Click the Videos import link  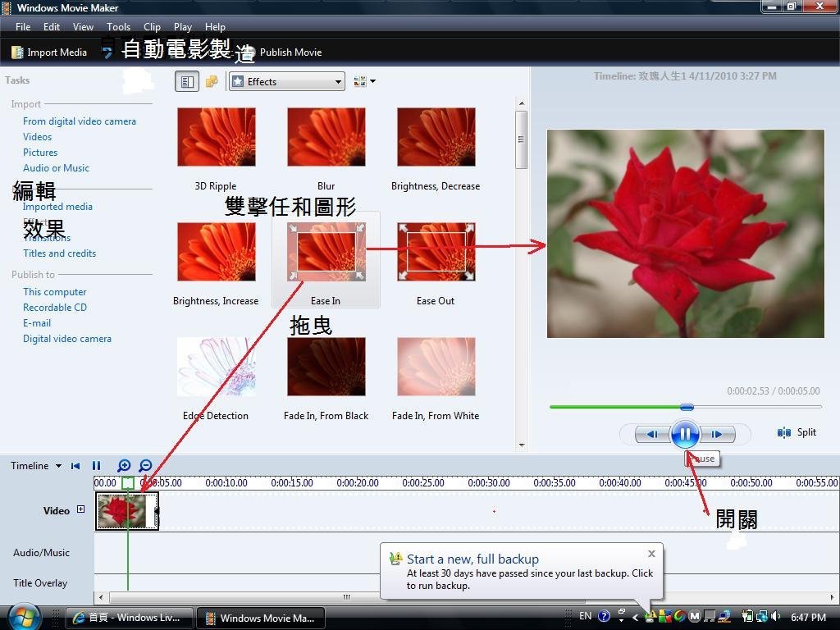click(37, 137)
